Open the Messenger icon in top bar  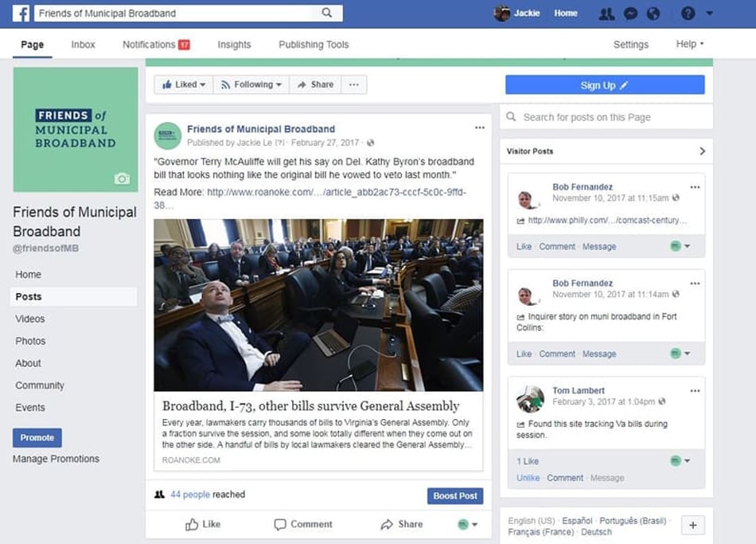[x=630, y=14]
